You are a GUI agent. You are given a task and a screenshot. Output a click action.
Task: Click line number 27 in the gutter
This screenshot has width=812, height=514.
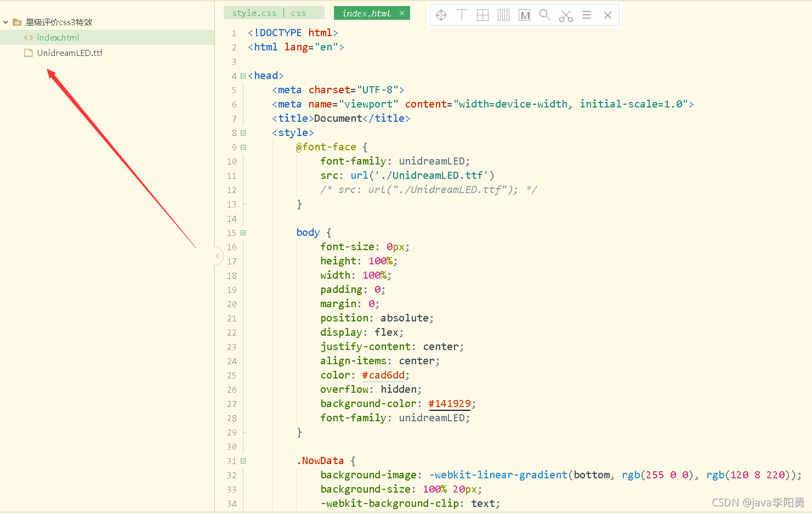click(x=232, y=404)
